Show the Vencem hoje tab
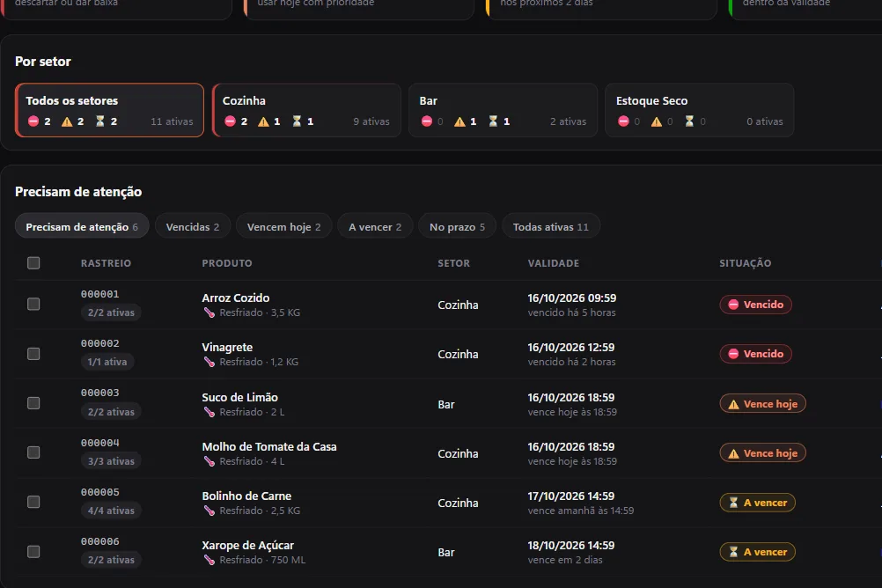The height and width of the screenshot is (588, 882). (x=284, y=227)
